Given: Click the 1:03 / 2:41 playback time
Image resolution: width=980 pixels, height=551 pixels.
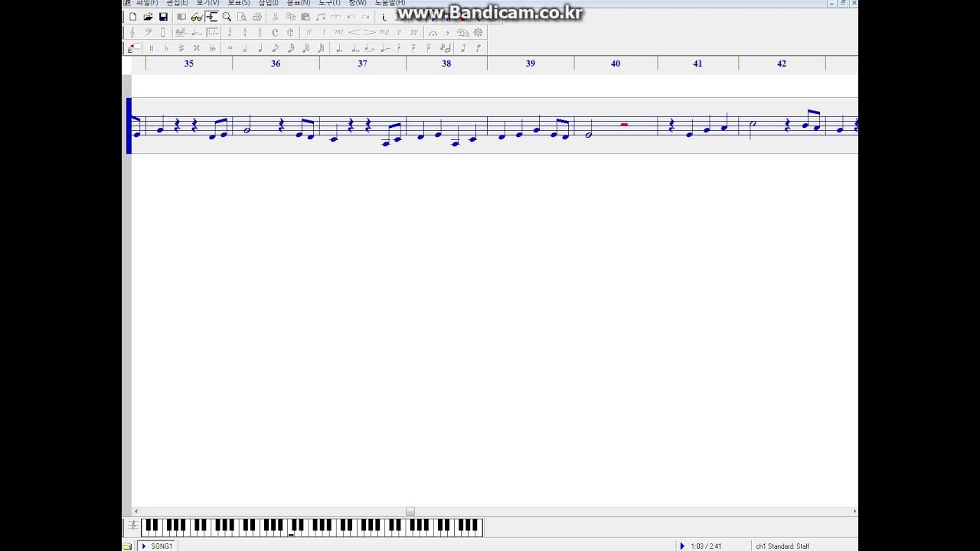Looking at the screenshot, I should (706, 546).
